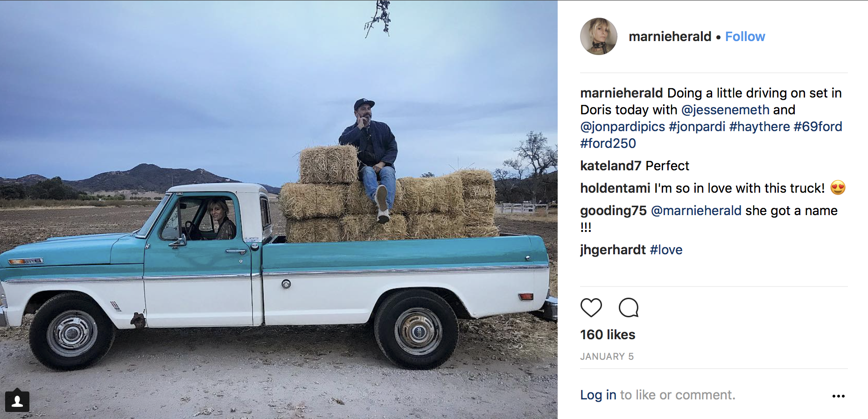Click the heart like icon

591,307
